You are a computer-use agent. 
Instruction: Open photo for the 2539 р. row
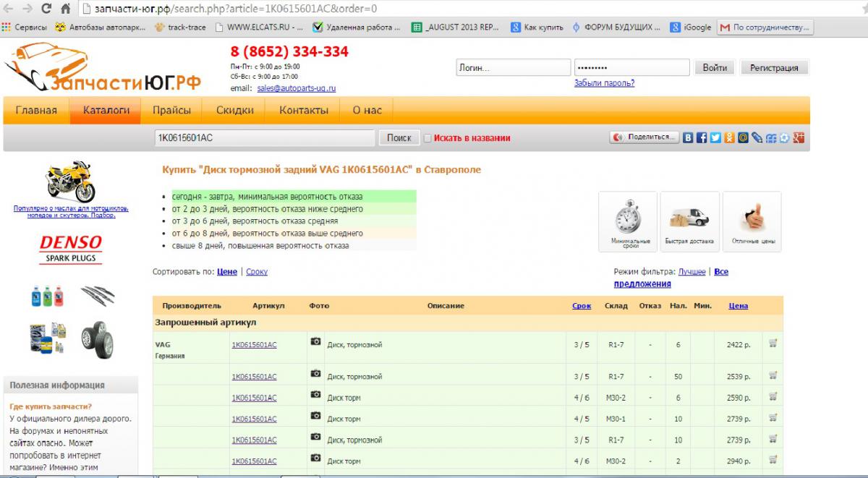315,373
